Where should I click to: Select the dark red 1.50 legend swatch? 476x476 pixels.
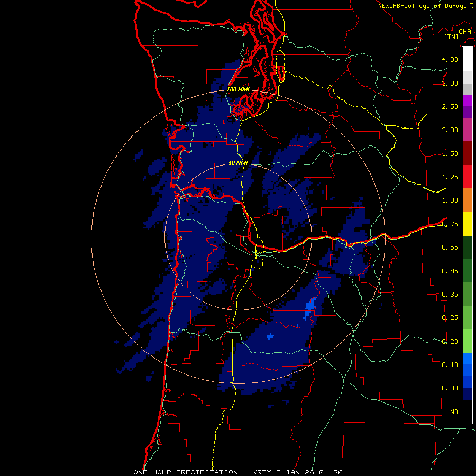(467, 153)
